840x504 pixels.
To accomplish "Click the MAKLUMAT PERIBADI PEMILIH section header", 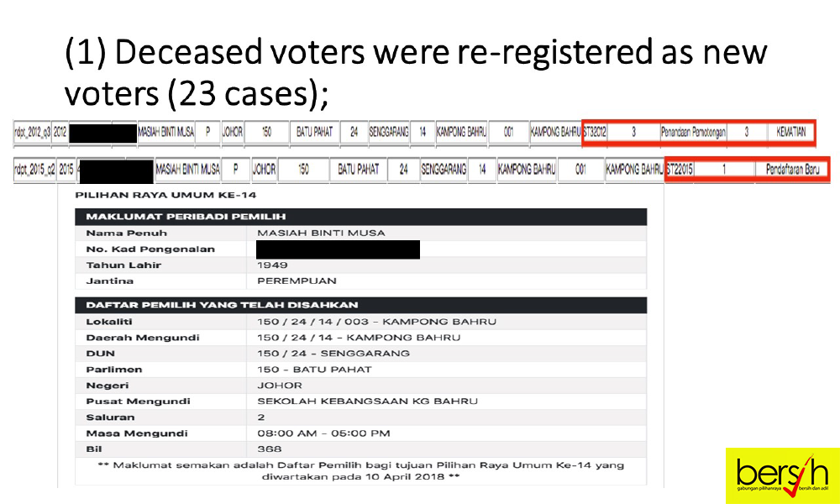I will 360,217.
